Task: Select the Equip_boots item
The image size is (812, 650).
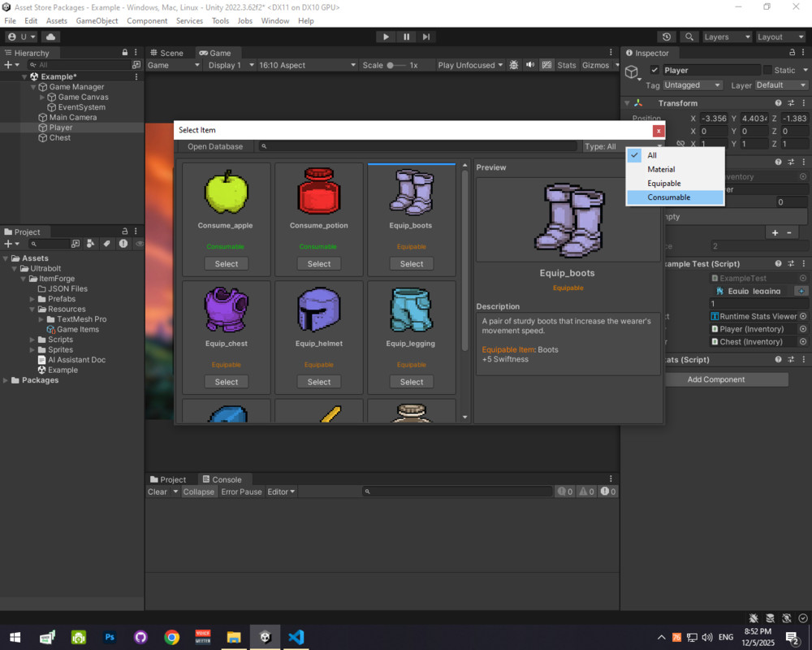Action: click(x=411, y=263)
